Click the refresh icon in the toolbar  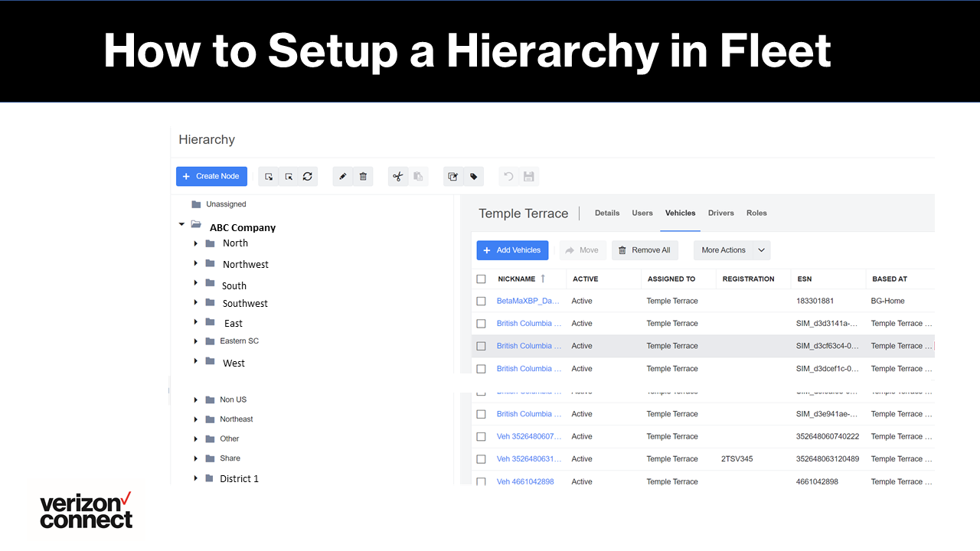(x=307, y=176)
